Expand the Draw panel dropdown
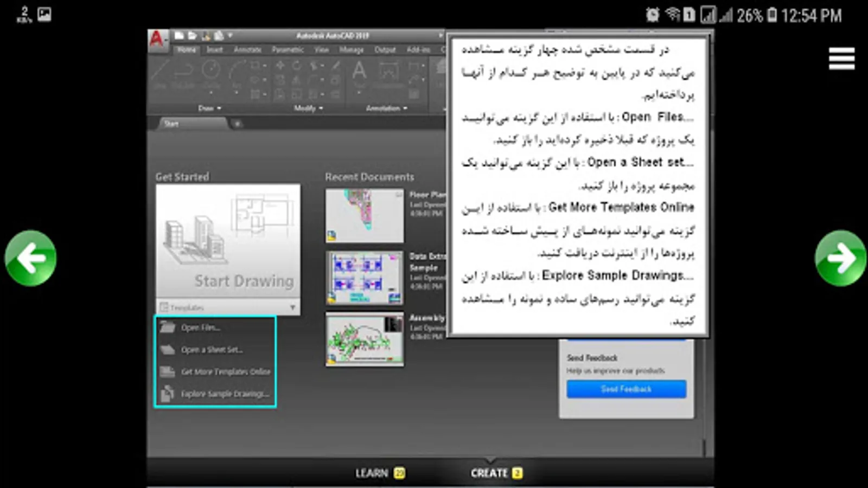Viewport: 868px width, 488px height. coord(209,108)
